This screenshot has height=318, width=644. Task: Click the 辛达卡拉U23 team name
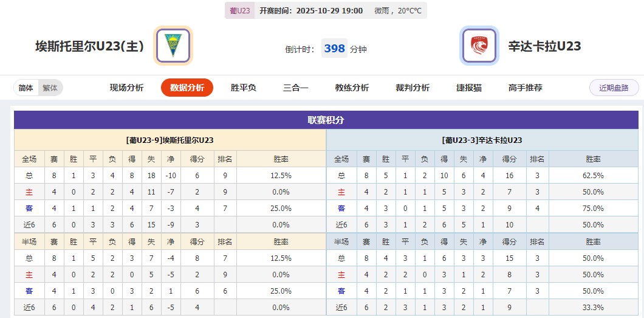tap(545, 46)
